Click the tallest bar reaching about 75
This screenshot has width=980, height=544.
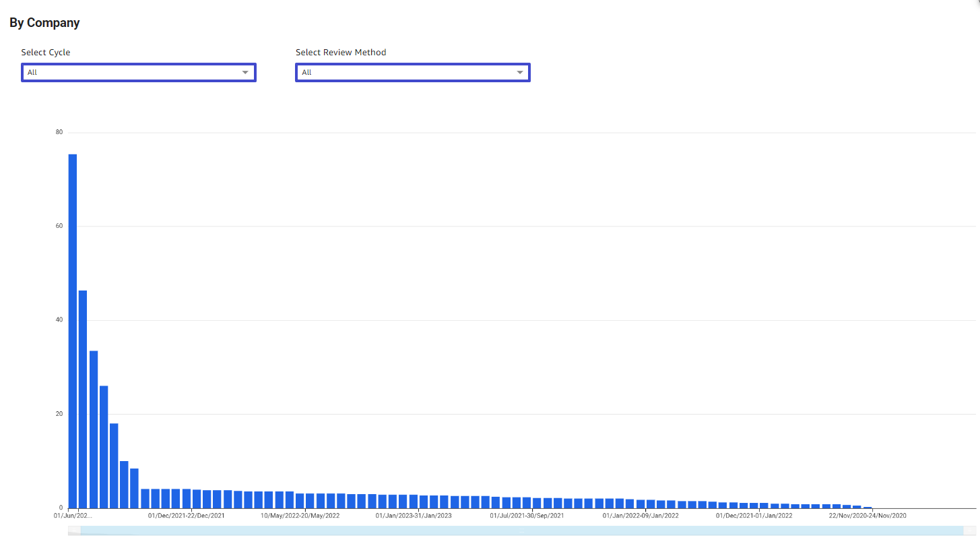point(73,331)
